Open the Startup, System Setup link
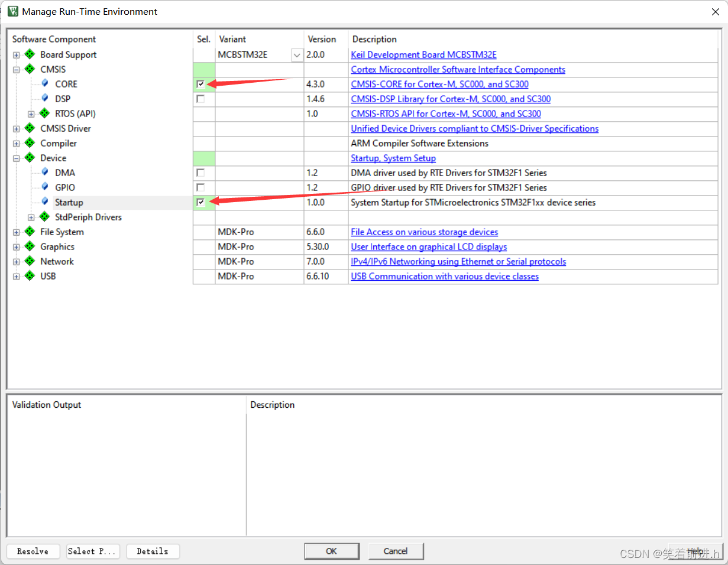Screen dimensions: 728x565 point(393,158)
